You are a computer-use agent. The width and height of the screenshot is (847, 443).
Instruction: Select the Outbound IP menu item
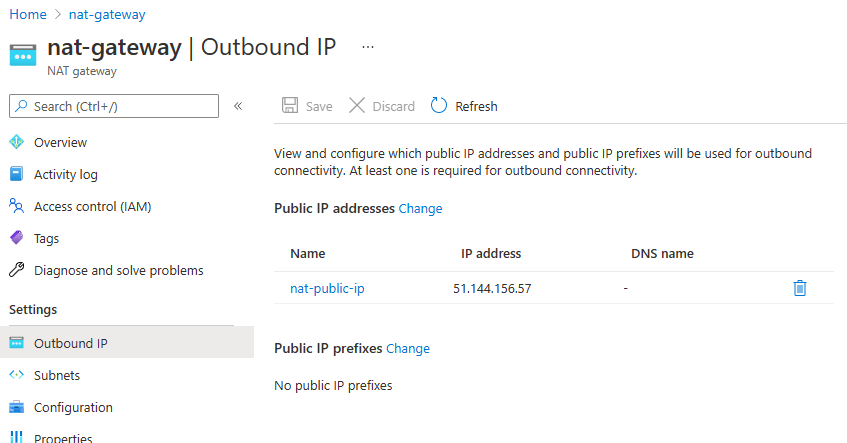pos(127,343)
